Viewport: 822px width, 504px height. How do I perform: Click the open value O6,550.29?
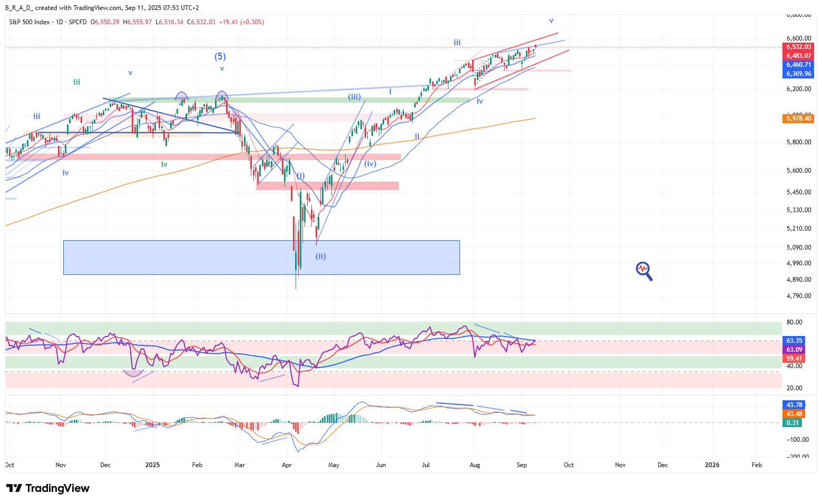105,22
